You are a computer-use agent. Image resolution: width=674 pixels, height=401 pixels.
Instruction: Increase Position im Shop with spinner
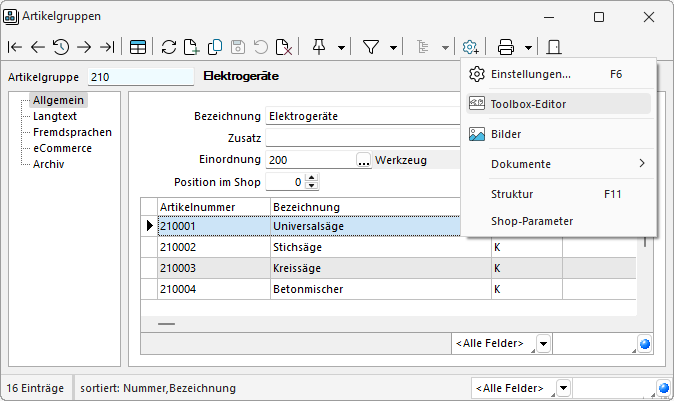pyautogui.click(x=312, y=178)
